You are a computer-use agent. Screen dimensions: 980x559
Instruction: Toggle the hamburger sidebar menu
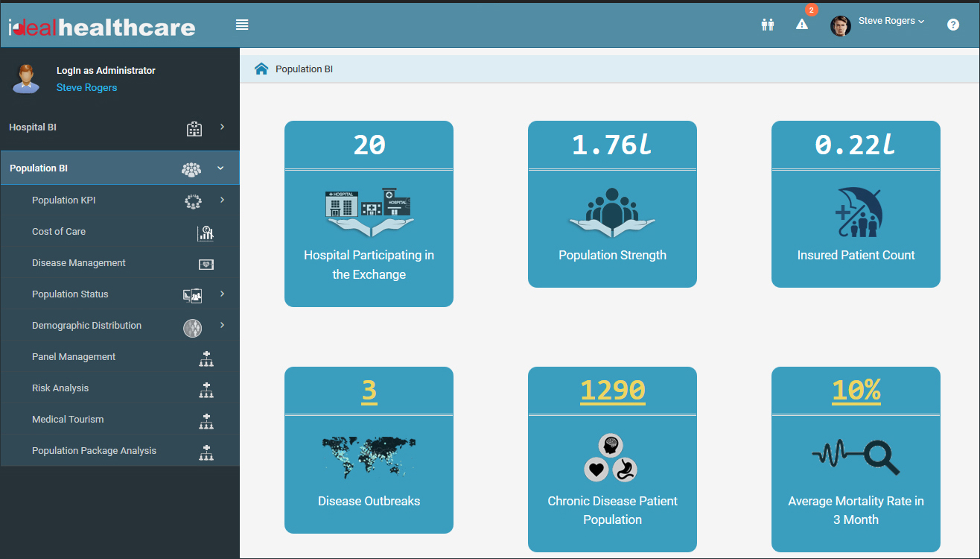coord(242,25)
